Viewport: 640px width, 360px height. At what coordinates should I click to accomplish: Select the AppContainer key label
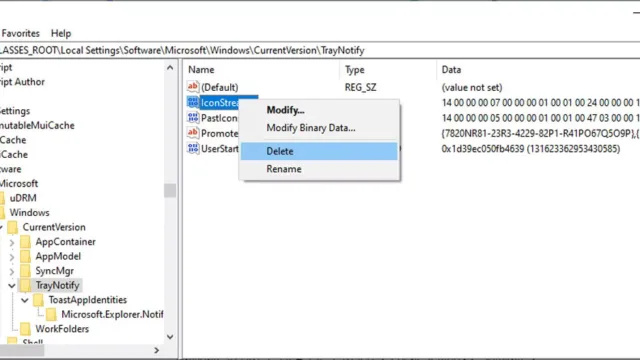pos(65,242)
